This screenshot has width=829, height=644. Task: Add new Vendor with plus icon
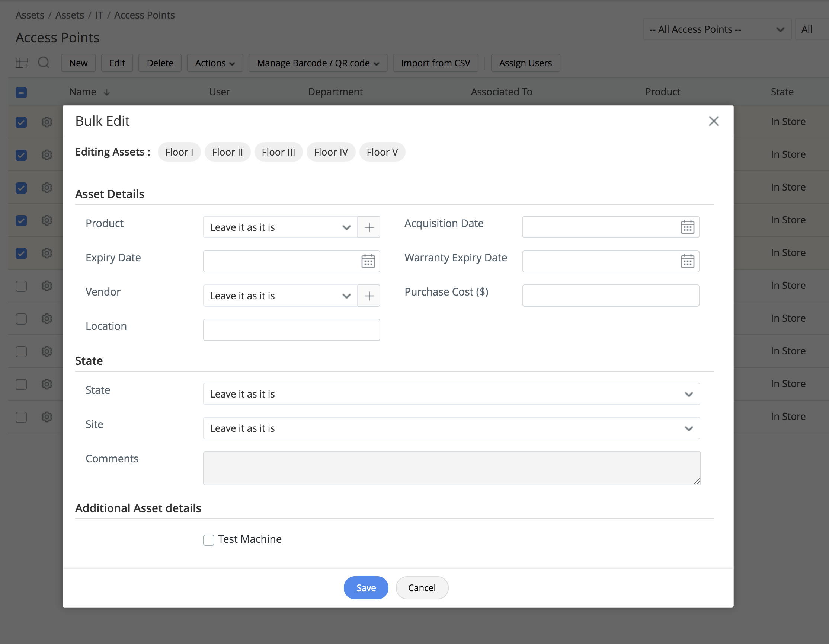[369, 296]
